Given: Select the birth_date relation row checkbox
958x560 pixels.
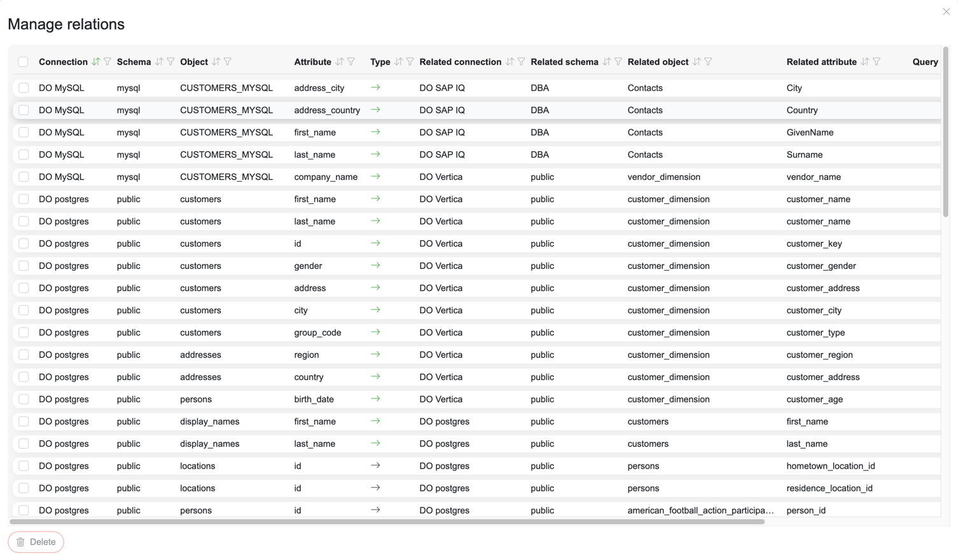Looking at the screenshot, I should click(24, 399).
